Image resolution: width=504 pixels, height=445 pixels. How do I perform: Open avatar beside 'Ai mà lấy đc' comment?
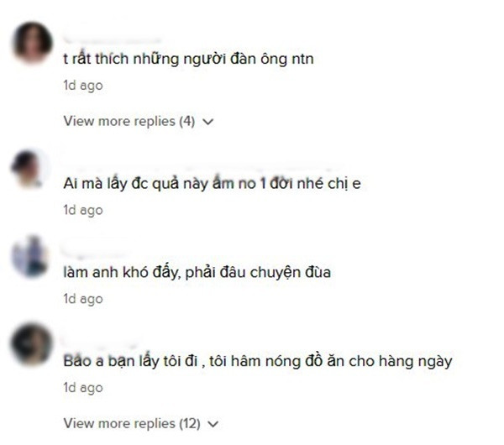click(x=31, y=169)
